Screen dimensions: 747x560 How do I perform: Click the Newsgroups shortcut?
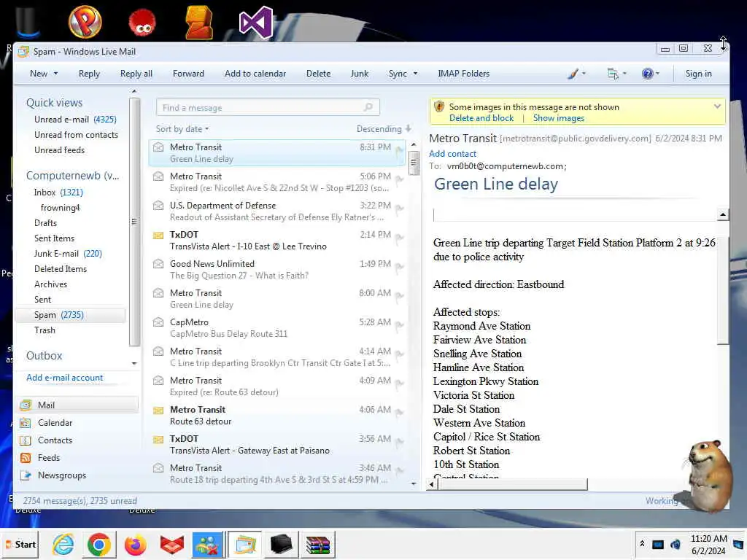pos(53,475)
